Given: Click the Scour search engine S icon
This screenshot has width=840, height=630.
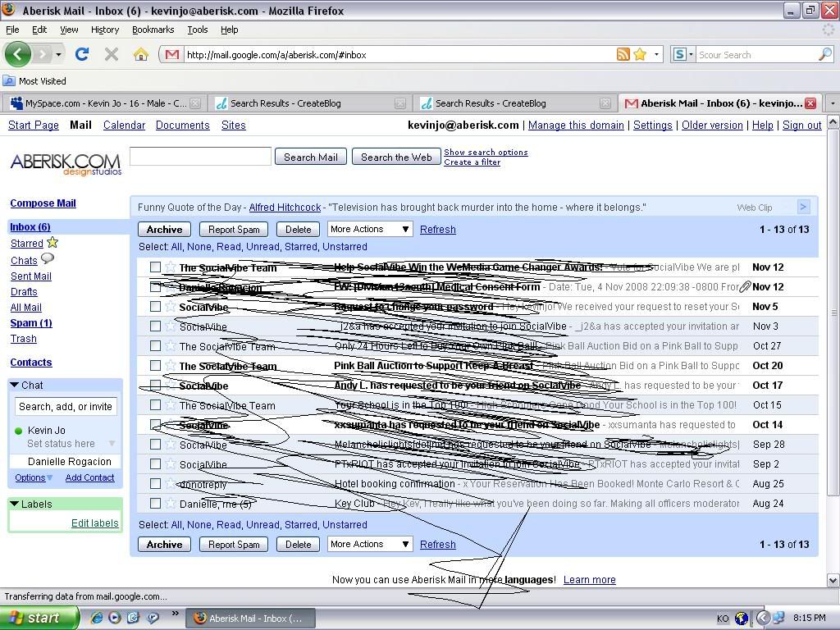Looking at the screenshot, I should coord(679,54).
